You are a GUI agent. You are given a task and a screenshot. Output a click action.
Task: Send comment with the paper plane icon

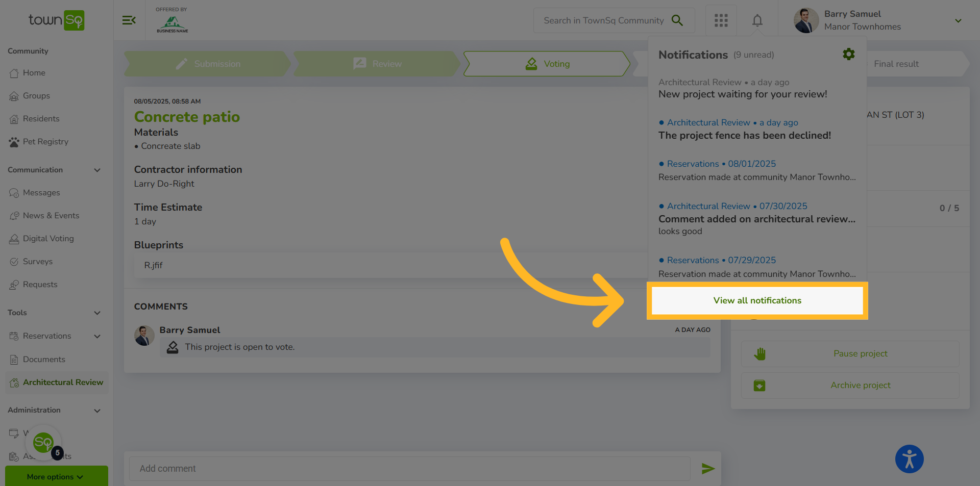(707, 469)
